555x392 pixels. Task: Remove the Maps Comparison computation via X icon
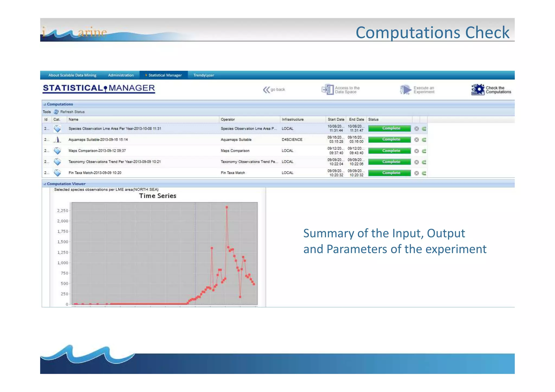click(417, 151)
